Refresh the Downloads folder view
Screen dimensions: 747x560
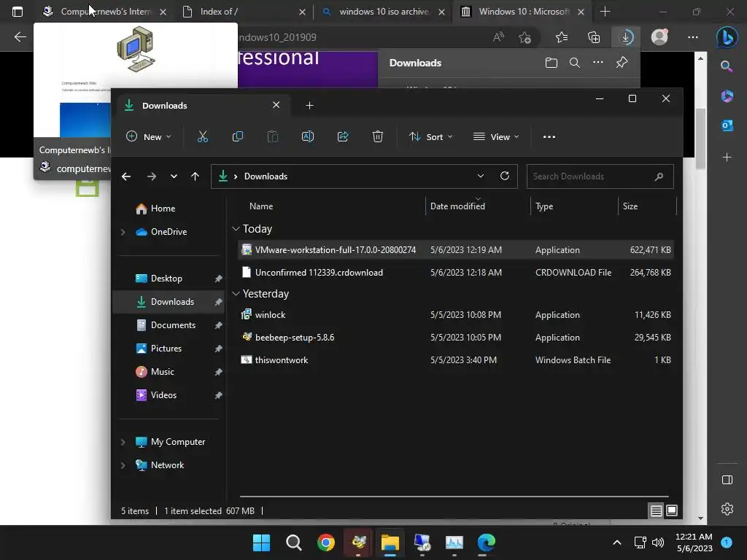[505, 176]
